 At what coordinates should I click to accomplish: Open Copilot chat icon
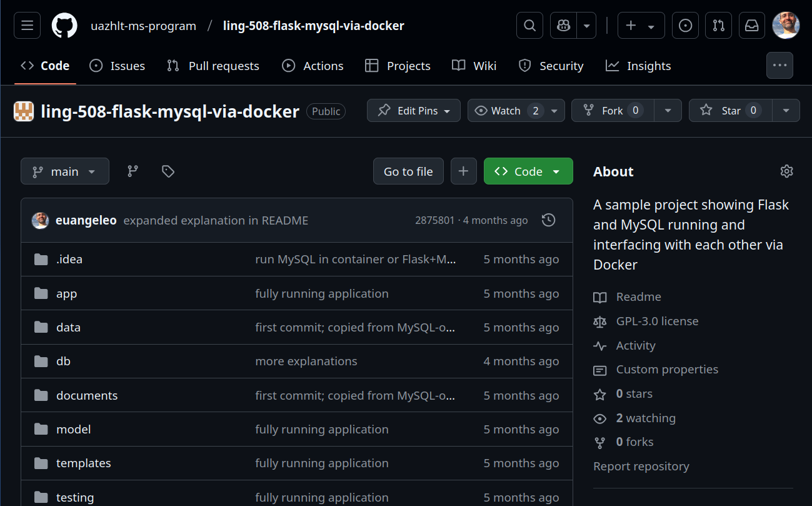[x=564, y=26]
